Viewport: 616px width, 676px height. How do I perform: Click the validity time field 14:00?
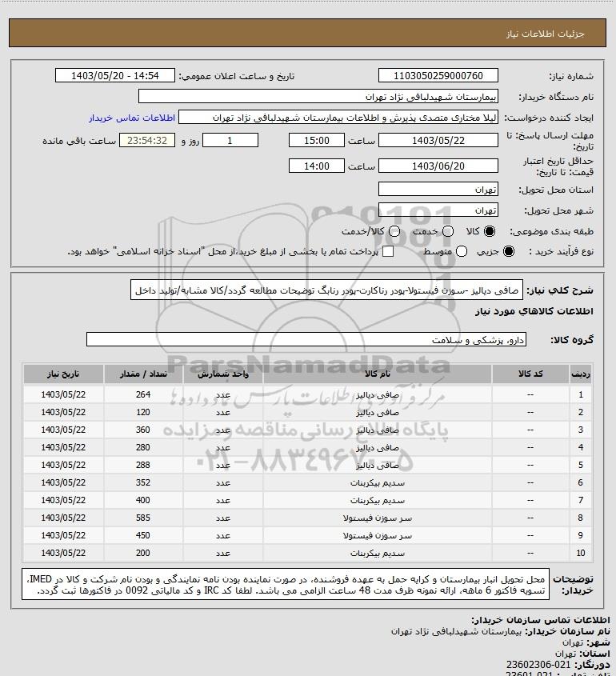tap(317, 166)
